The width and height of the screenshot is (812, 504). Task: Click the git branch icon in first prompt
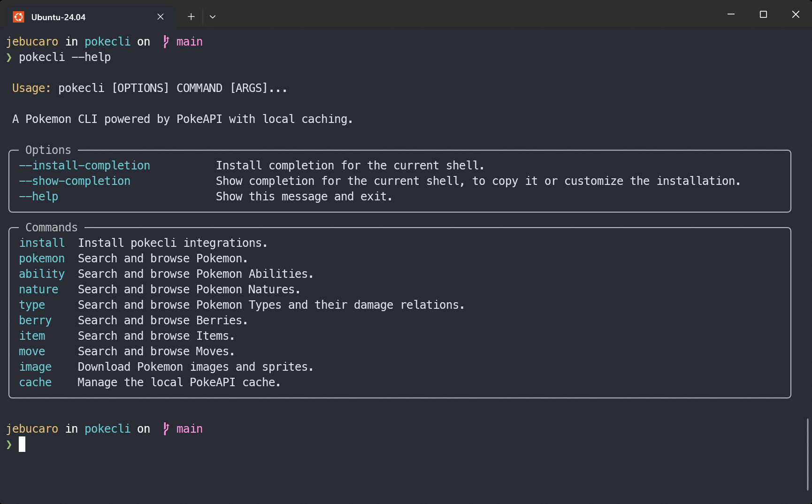(x=166, y=42)
